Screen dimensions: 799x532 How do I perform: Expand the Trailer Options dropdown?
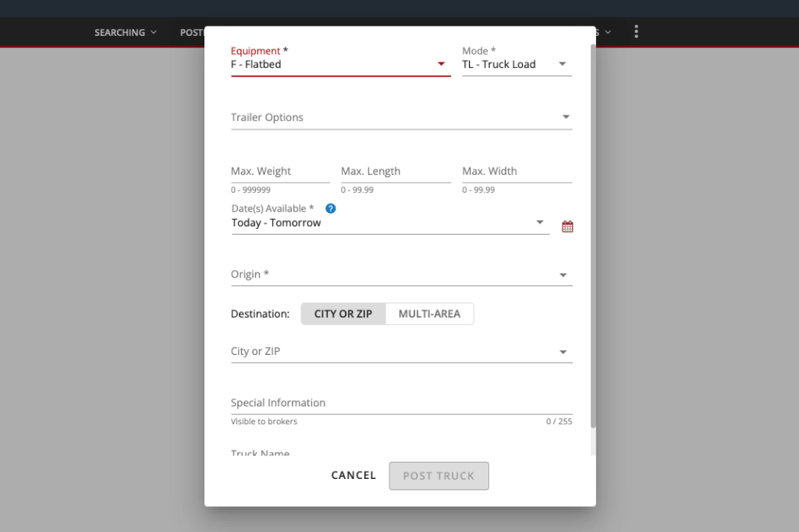point(566,117)
